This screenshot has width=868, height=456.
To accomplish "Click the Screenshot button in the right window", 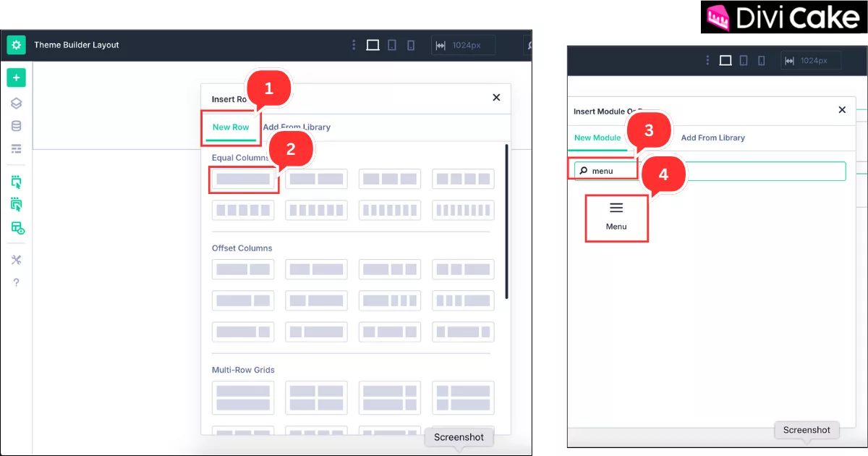I will (x=807, y=430).
